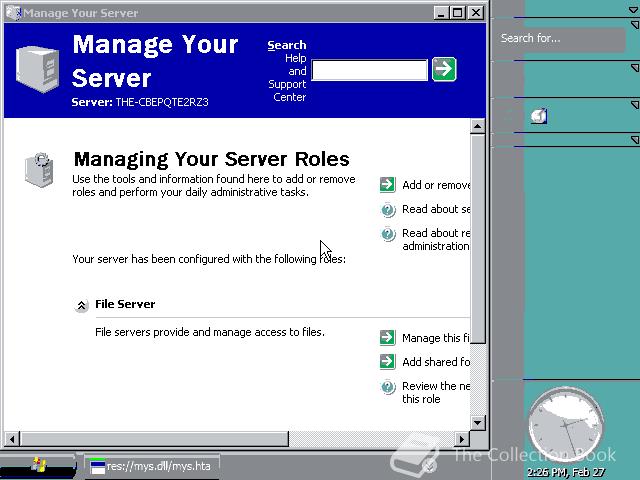Click the analog clock in the sidebar

(566, 424)
